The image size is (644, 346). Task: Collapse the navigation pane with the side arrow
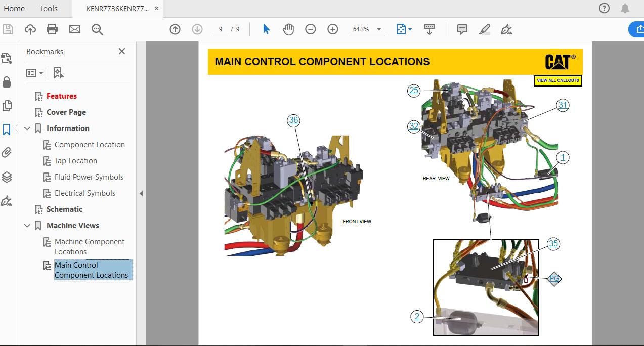pyautogui.click(x=141, y=193)
